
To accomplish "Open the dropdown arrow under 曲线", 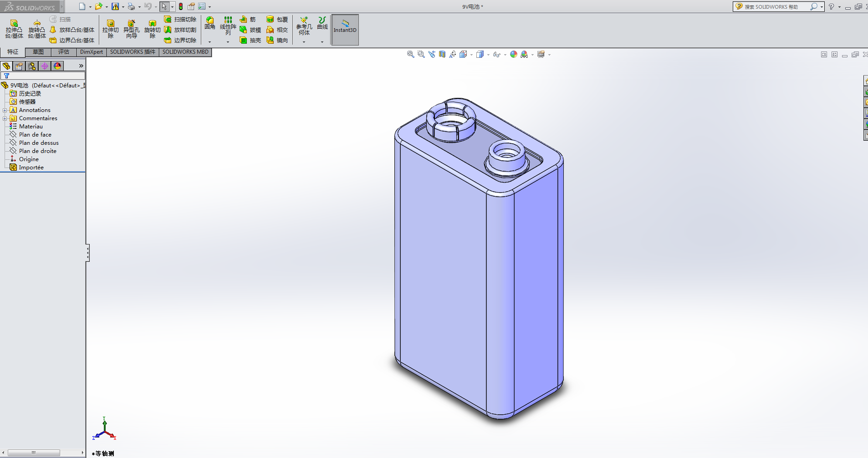I will 322,42.
